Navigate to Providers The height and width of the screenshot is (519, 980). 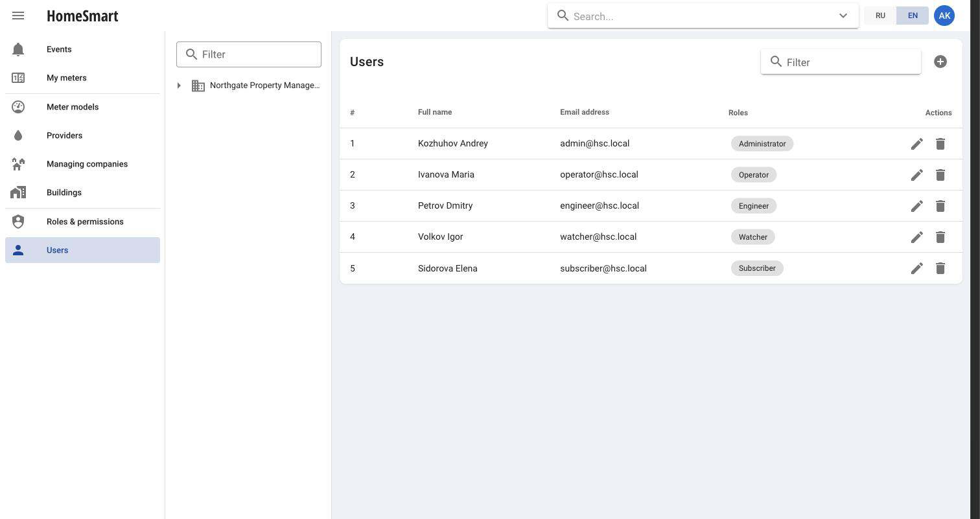coord(82,135)
